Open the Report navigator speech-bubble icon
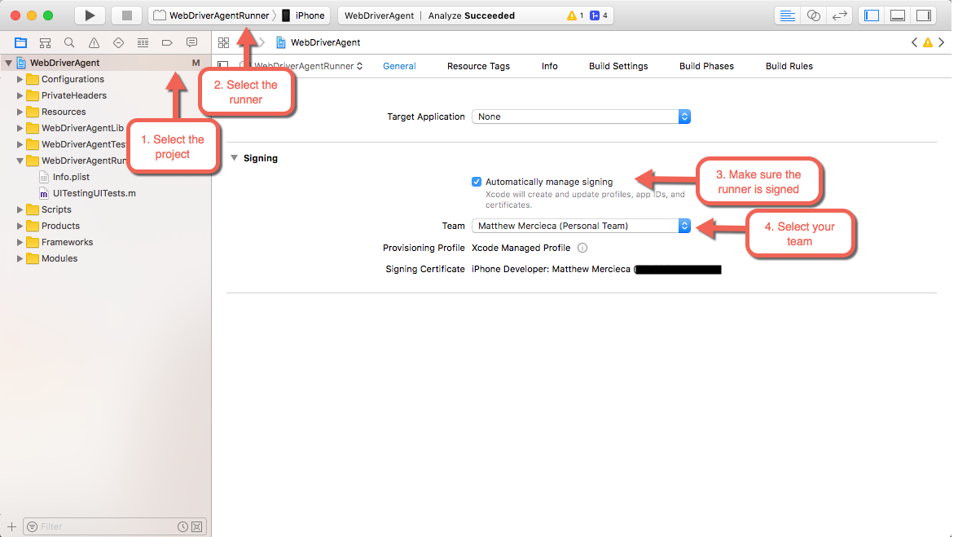This screenshot has width=980, height=537. point(191,42)
